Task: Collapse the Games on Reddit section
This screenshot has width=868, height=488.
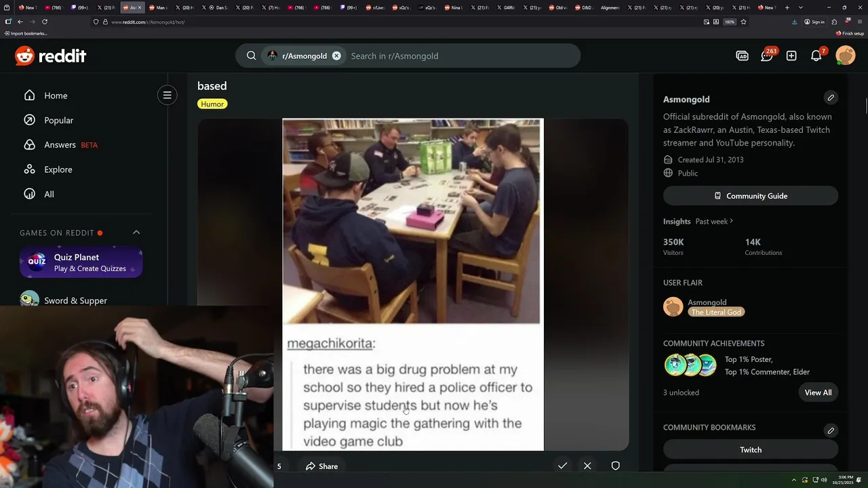Action: tap(136, 232)
